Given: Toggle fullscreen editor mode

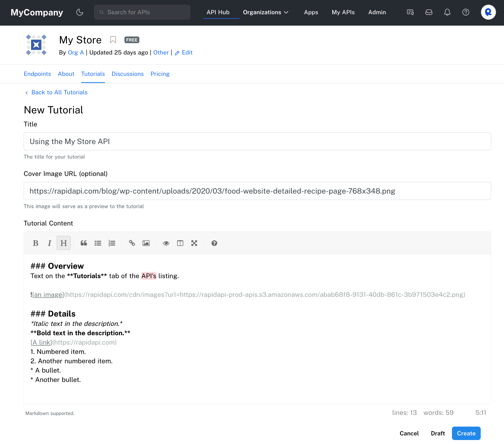Looking at the screenshot, I should [194, 243].
